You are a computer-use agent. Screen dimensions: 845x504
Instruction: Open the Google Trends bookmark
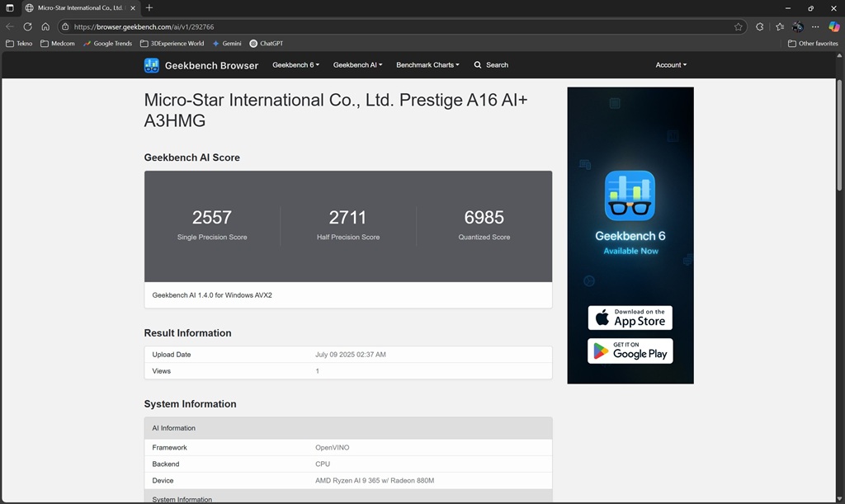pos(108,44)
